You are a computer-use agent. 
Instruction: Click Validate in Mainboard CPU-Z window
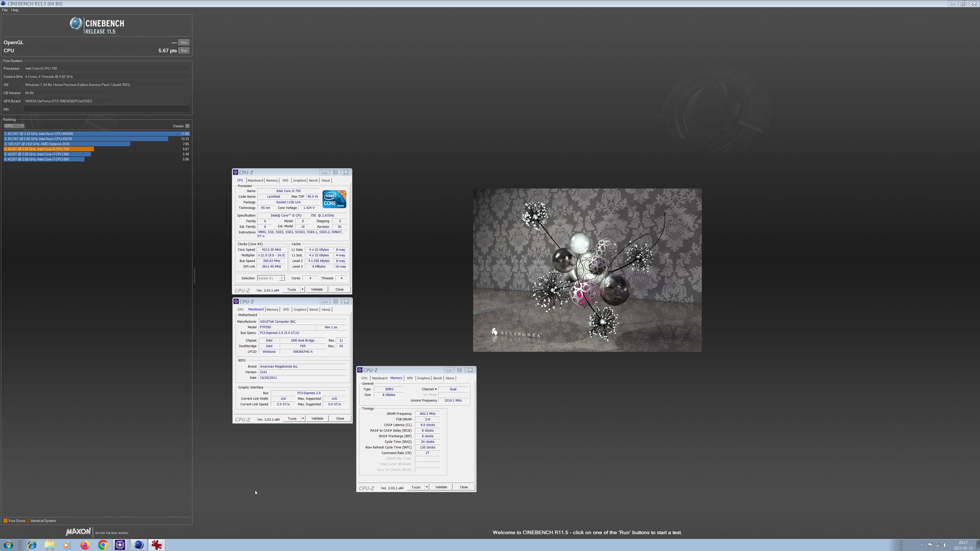[317, 418]
